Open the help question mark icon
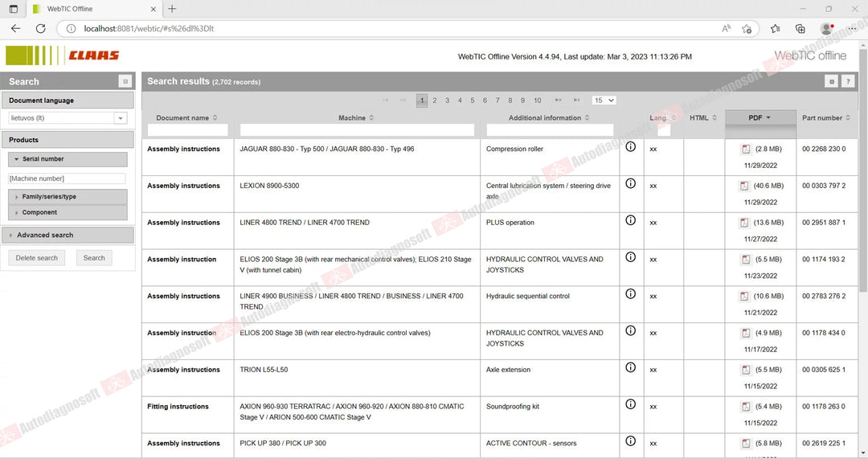The image size is (868, 459). [848, 81]
